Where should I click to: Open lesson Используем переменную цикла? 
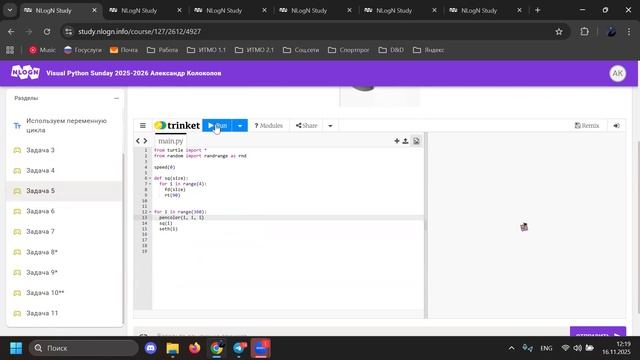[65, 126]
